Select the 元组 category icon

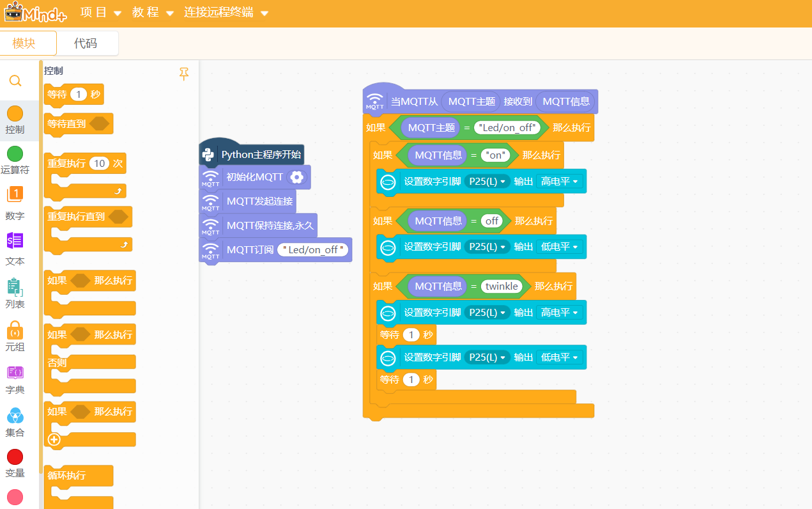pyautogui.click(x=15, y=330)
